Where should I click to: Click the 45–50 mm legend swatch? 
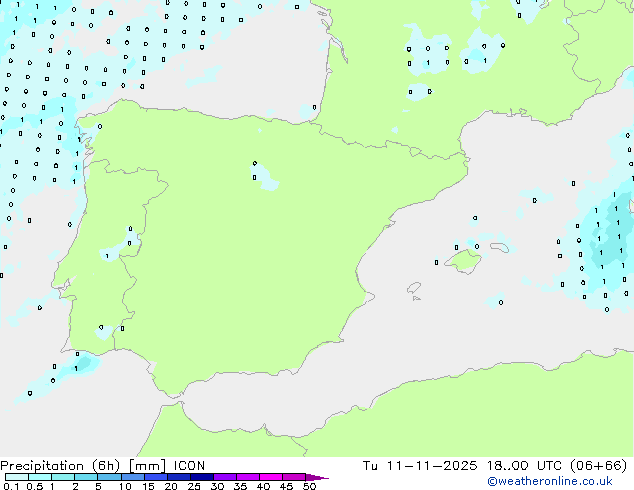[294, 477]
